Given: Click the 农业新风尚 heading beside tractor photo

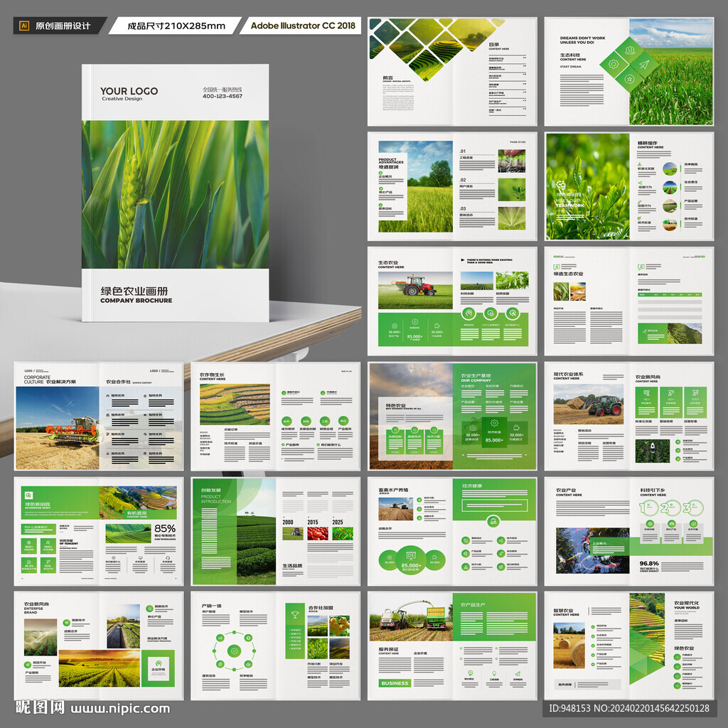Looking at the screenshot, I should [648, 377].
